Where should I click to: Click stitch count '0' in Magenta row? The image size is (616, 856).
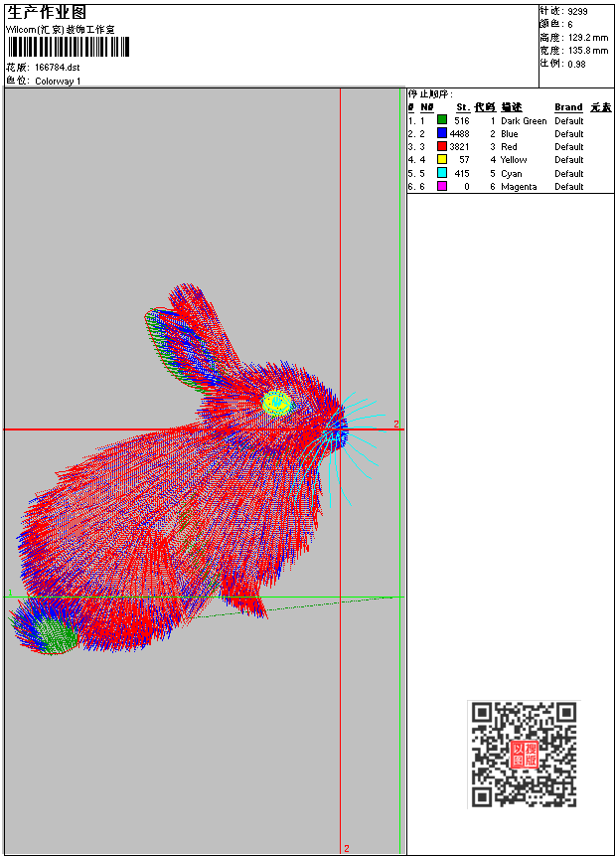coord(467,187)
